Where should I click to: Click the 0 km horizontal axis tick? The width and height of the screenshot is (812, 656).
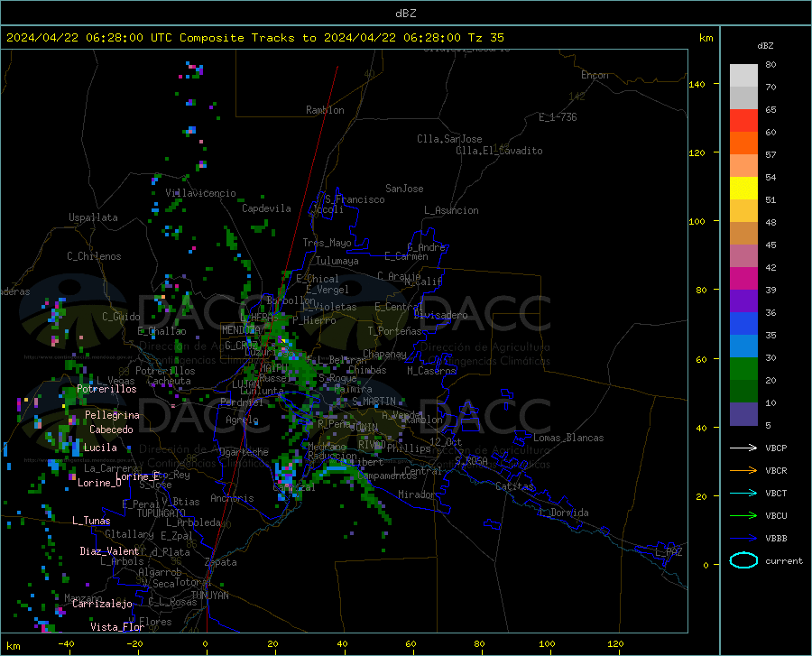pos(205,643)
